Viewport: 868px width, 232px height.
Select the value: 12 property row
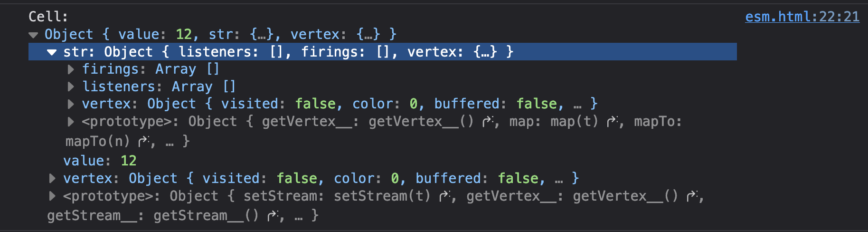[100, 161]
